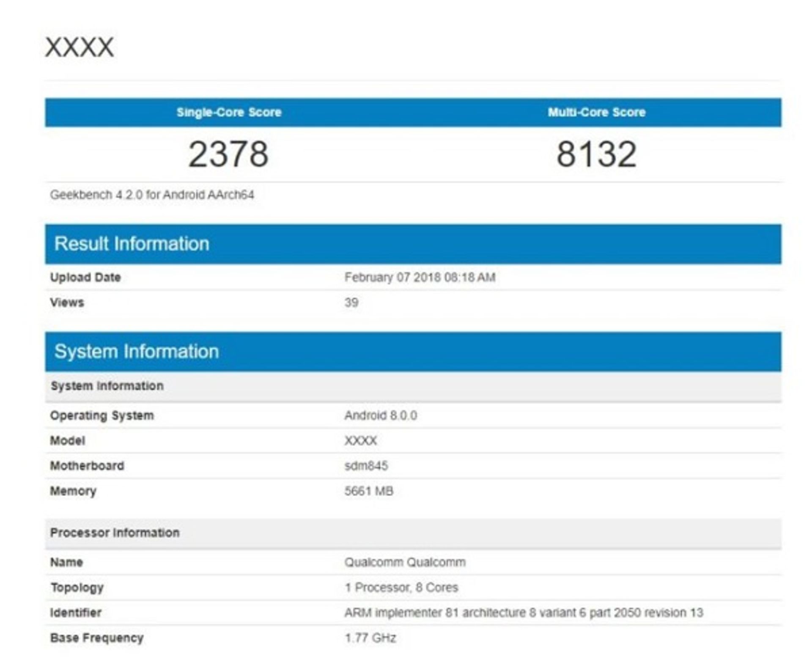Click the Qualcomm Qualcomm processor name
The width and height of the screenshot is (812, 662).
pos(404,563)
